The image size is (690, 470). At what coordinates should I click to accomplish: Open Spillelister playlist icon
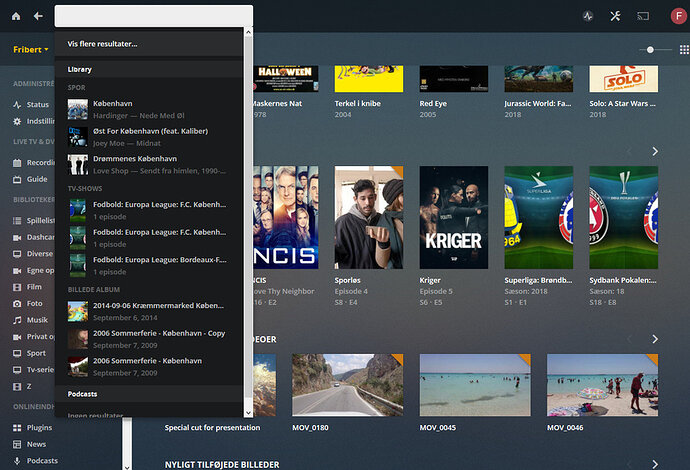pyautogui.click(x=17, y=220)
